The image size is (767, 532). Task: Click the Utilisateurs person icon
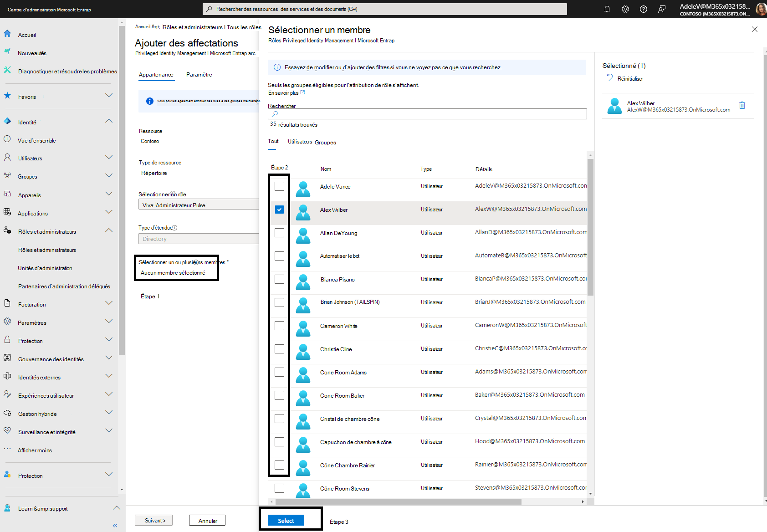pos(7,157)
